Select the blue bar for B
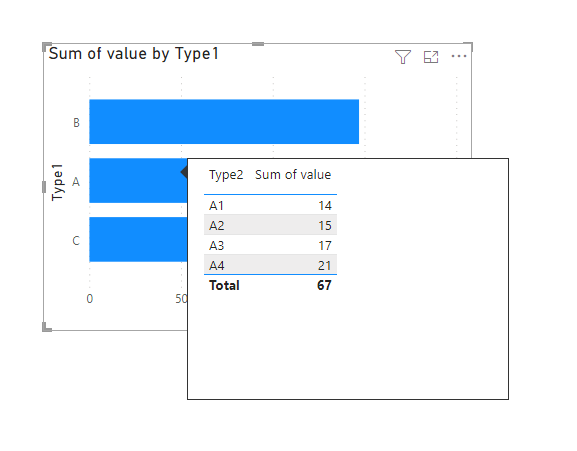The width and height of the screenshot is (577, 451). pyautogui.click(x=224, y=121)
